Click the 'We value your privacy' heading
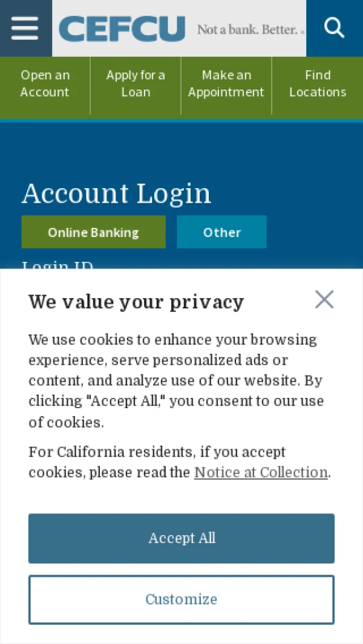363x644 pixels. coord(136,302)
